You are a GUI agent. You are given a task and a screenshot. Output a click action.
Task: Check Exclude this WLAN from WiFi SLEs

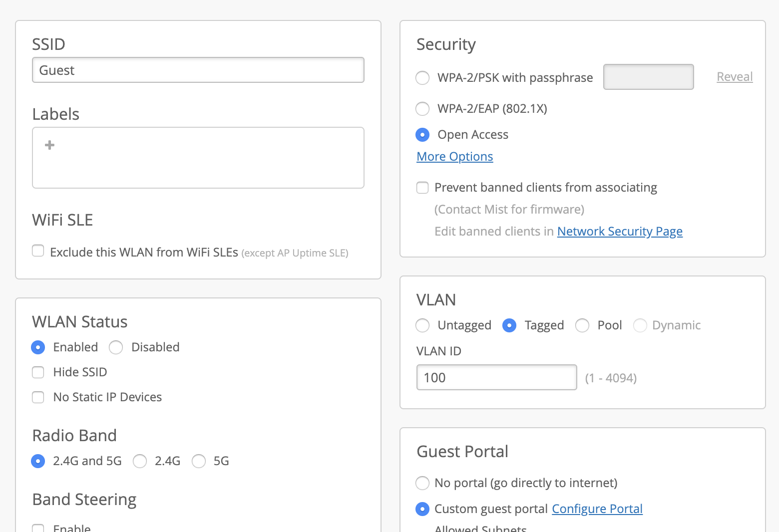(38, 251)
